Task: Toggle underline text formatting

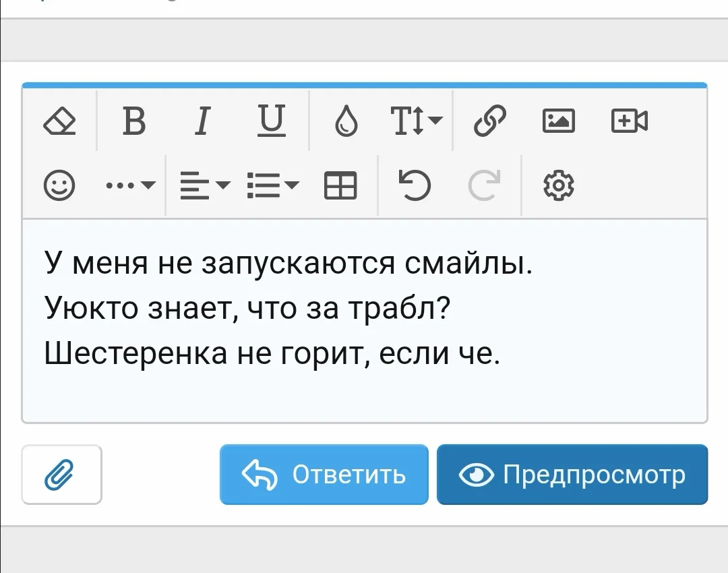Action: point(271,121)
